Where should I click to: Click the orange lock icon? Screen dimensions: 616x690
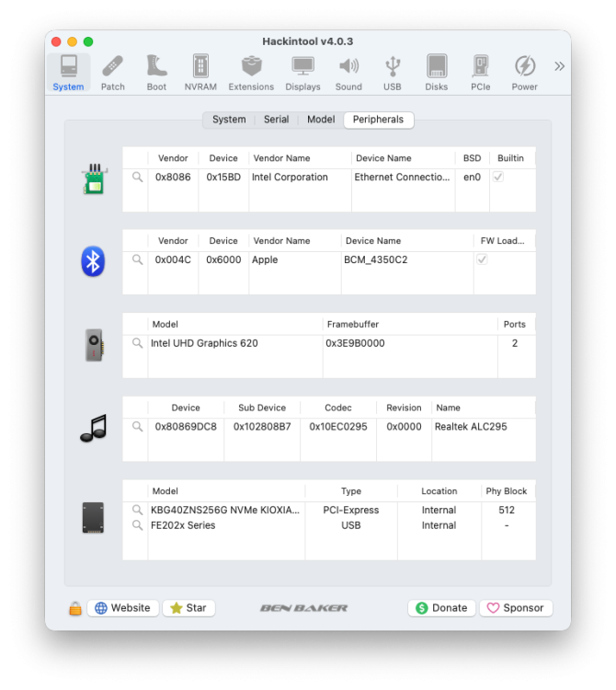pyautogui.click(x=75, y=609)
